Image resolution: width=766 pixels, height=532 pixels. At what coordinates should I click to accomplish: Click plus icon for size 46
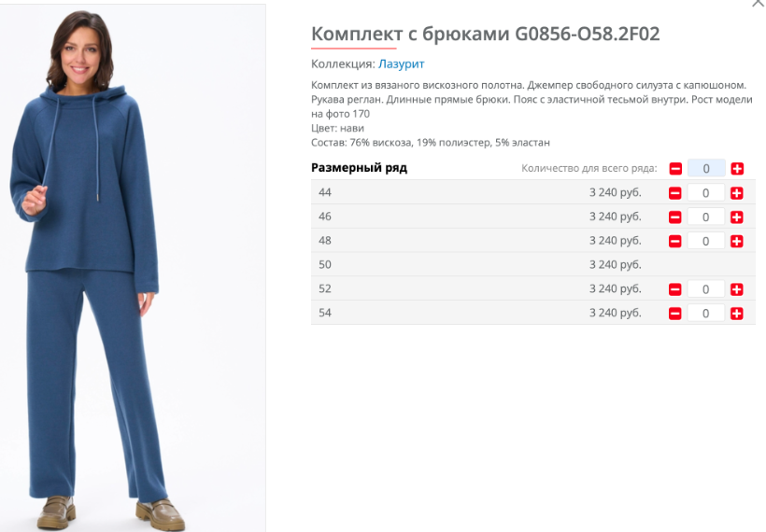tap(737, 217)
